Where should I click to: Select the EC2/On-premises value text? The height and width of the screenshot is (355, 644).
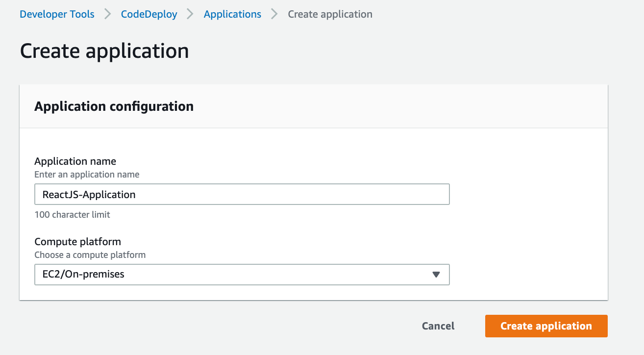click(84, 275)
